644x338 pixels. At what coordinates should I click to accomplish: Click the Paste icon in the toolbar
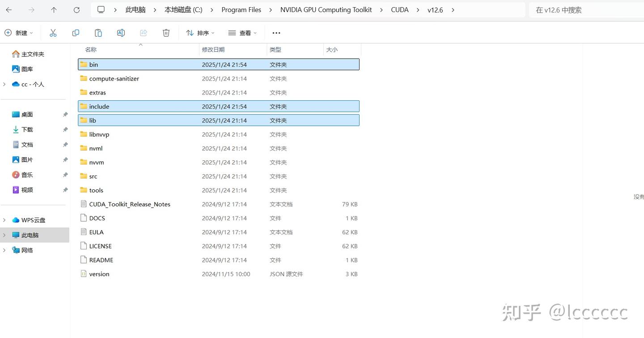point(98,32)
